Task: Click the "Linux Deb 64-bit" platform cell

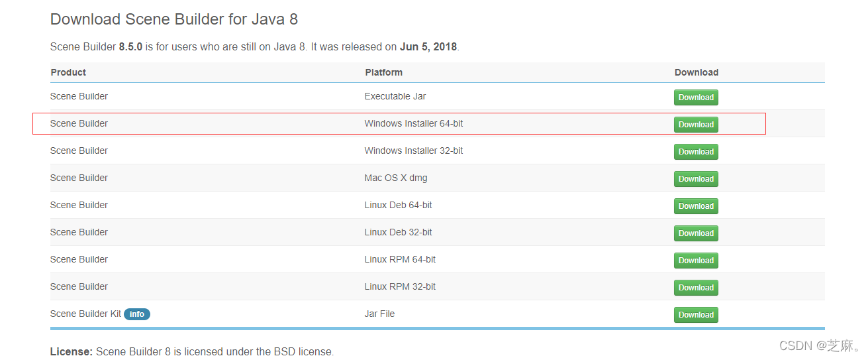Action: click(x=398, y=205)
